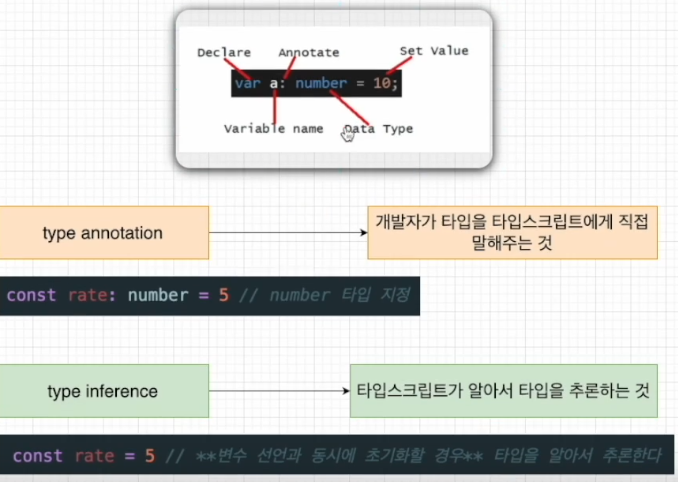Select the orange 'type annotation' box

point(104,233)
